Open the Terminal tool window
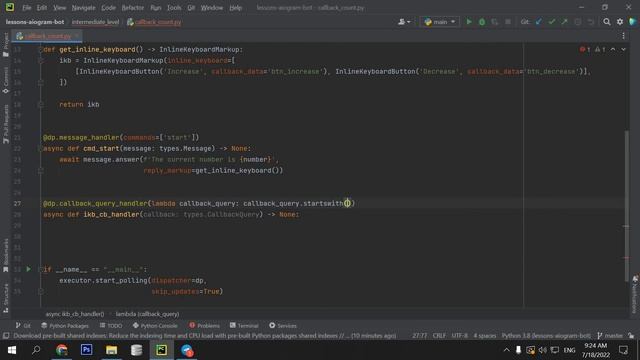The width and height of the screenshot is (640, 360). click(244, 325)
